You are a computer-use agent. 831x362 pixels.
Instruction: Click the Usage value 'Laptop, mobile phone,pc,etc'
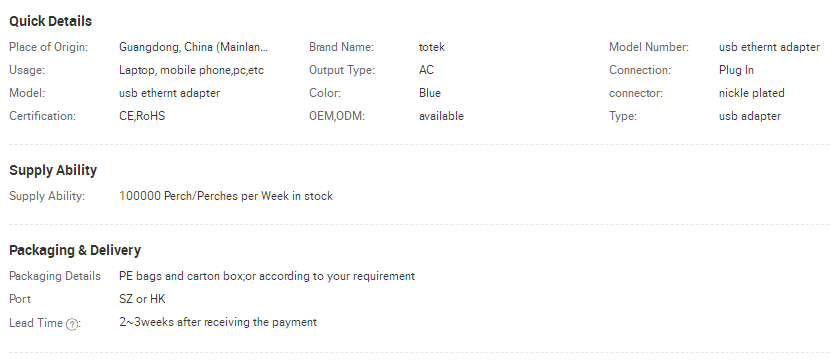pyautogui.click(x=191, y=70)
